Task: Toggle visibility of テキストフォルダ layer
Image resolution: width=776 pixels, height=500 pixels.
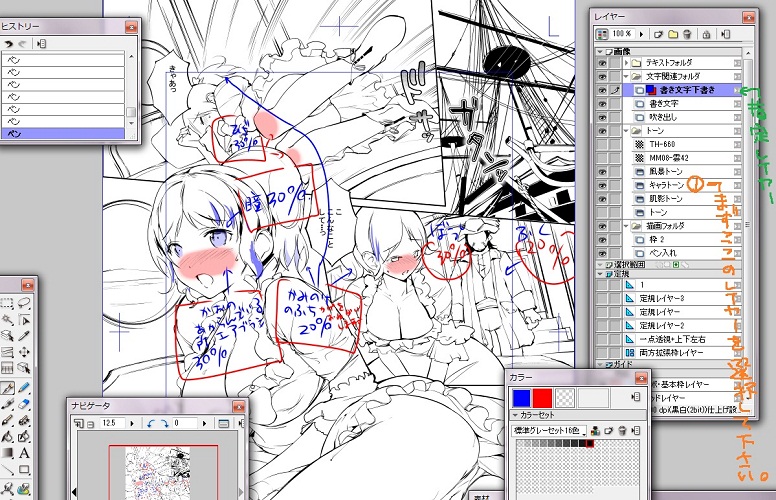Action: 602,63
